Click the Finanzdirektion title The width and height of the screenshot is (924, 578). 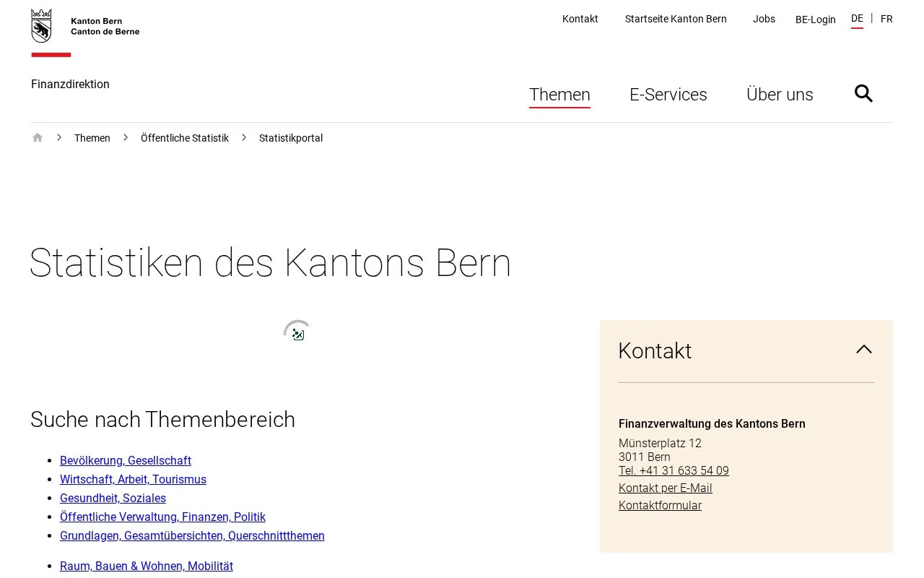(70, 84)
